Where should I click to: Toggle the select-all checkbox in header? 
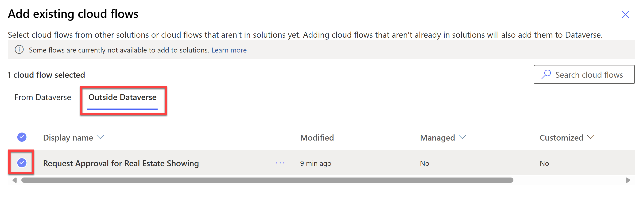coord(22,137)
